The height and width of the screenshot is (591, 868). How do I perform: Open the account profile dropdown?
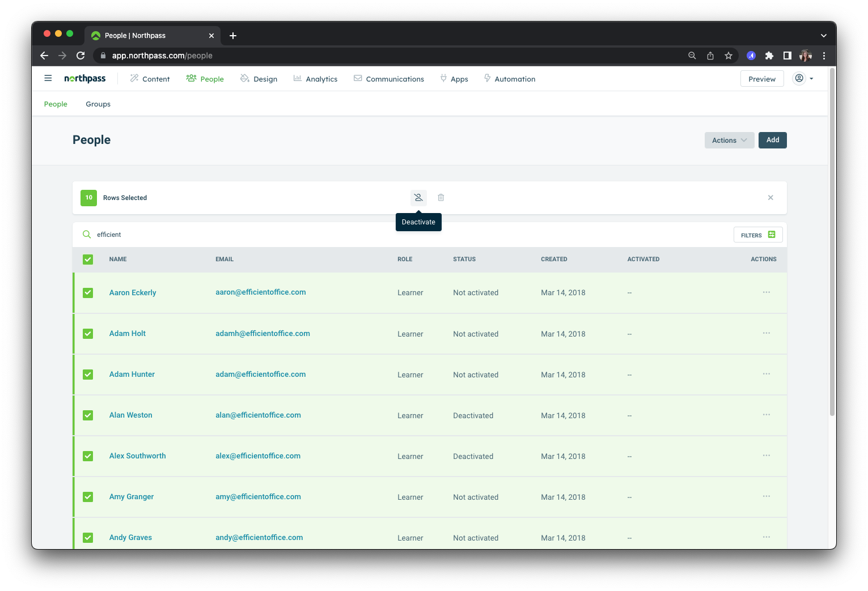pyautogui.click(x=803, y=79)
